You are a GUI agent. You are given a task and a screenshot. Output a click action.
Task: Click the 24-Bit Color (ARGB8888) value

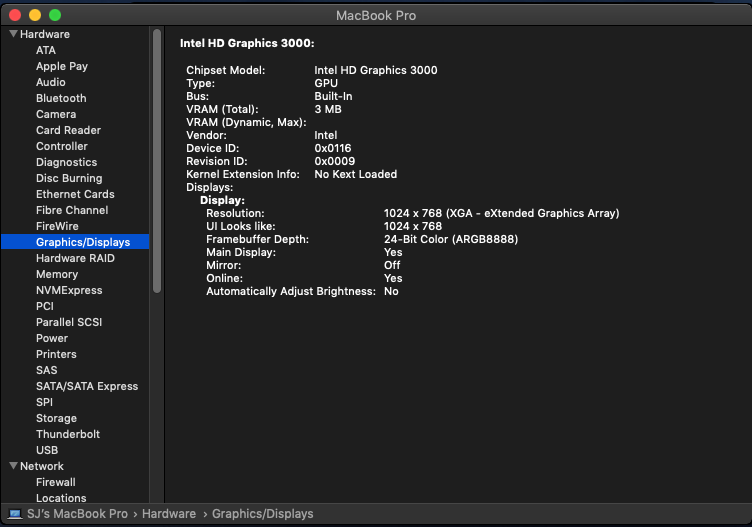pyautogui.click(x=451, y=239)
